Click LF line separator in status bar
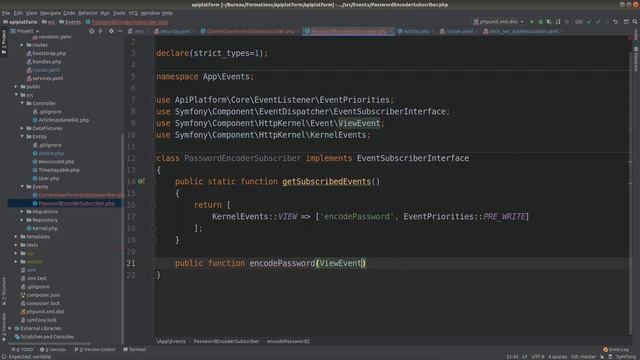The width and height of the screenshot is (640, 360). point(524,357)
